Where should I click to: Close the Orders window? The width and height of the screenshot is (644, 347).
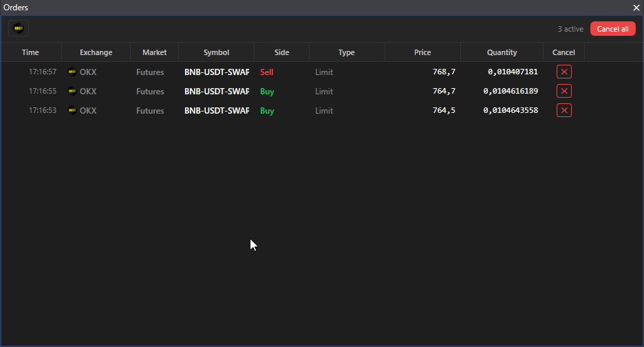pyautogui.click(x=636, y=8)
